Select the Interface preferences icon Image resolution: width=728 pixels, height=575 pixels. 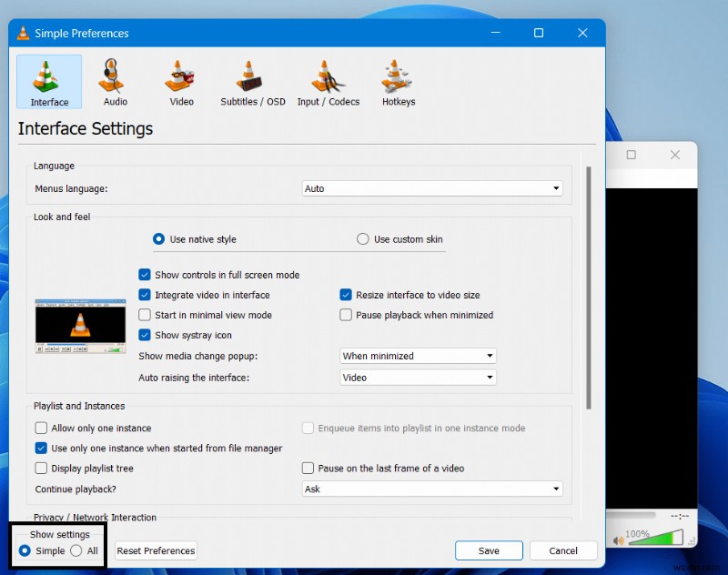(48, 81)
